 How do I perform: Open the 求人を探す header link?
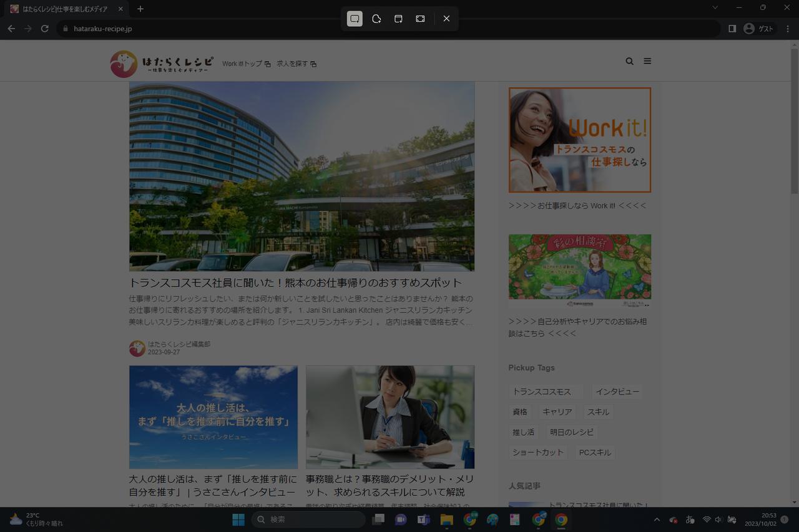click(297, 64)
